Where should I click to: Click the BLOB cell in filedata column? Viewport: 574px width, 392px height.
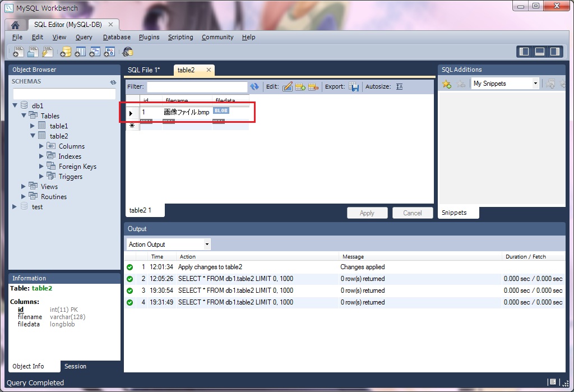pos(221,110)
